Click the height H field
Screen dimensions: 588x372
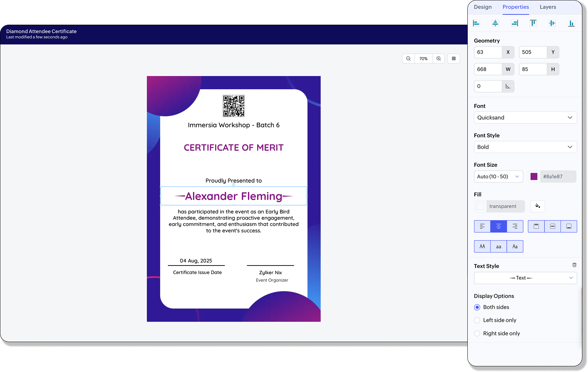click(x=533, y=69)
